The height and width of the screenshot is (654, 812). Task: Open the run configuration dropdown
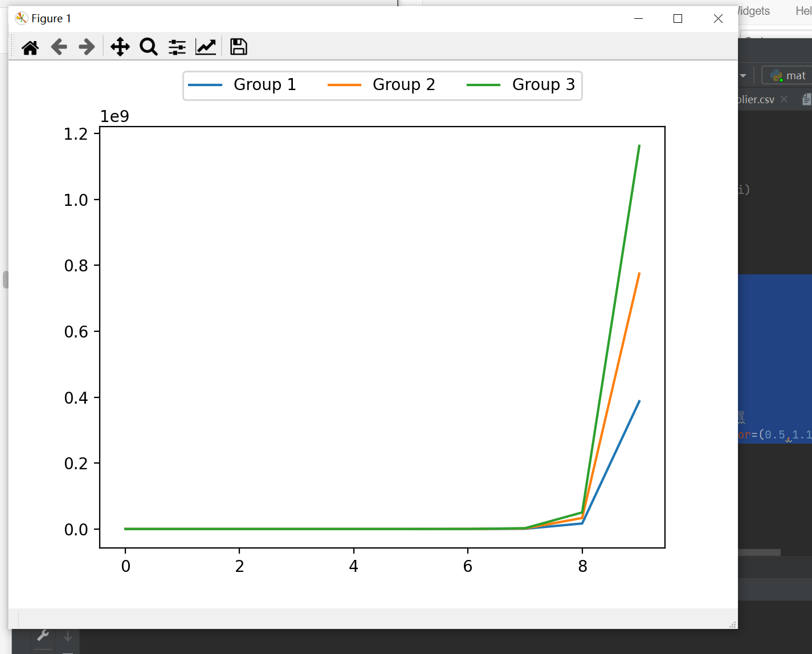[744, 75]
